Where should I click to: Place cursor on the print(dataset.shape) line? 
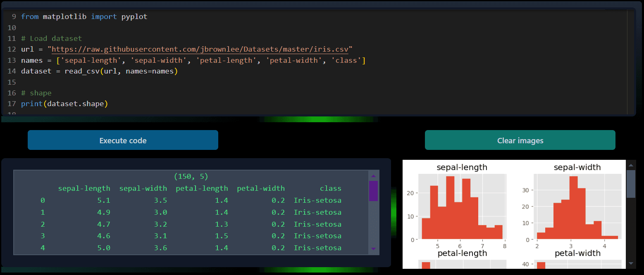point(64,104)
